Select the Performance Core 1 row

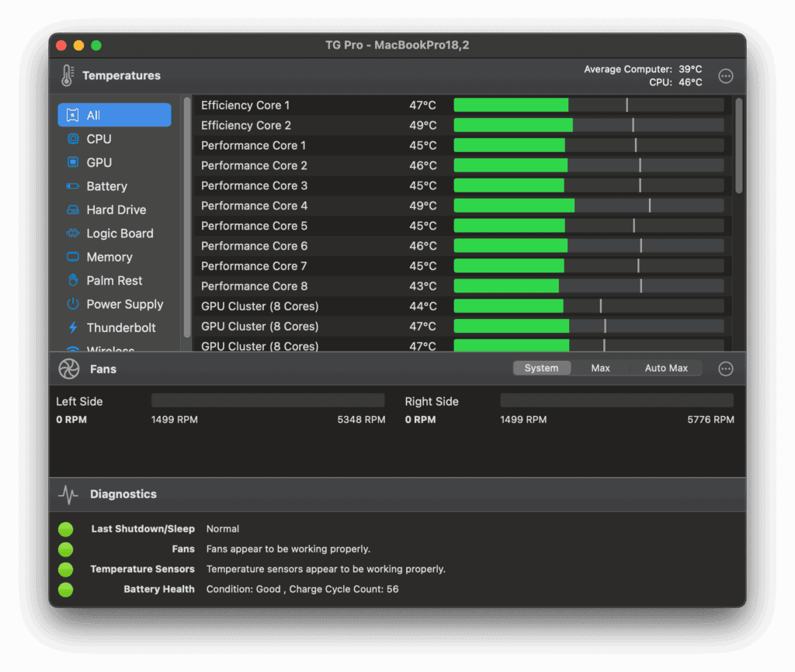coord(463,145)
